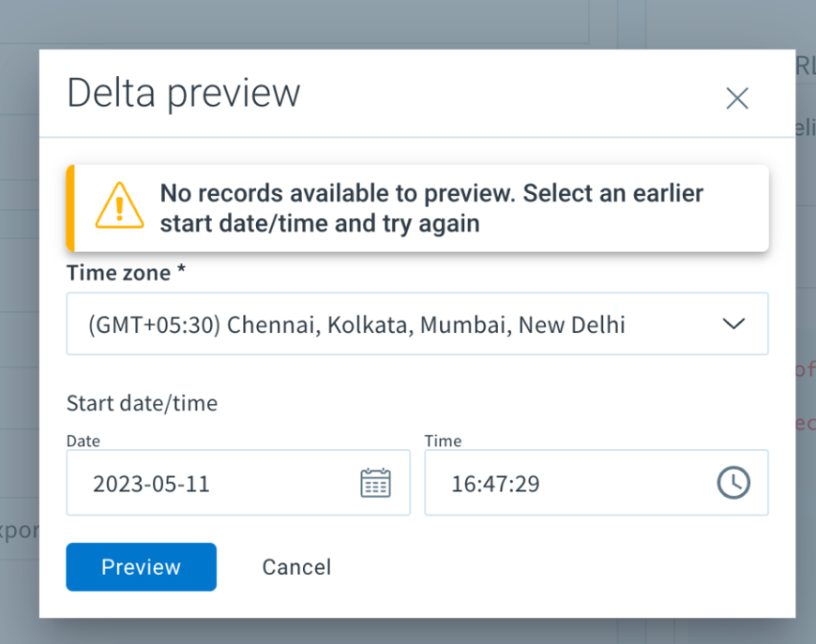Click the partially hidden 'xpor' background text

(20, 532)
